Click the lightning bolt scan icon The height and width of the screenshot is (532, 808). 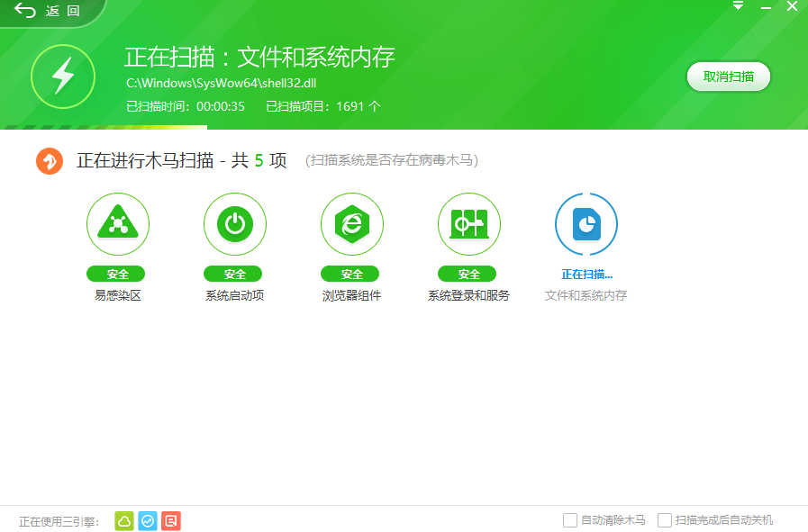[63, 77]
